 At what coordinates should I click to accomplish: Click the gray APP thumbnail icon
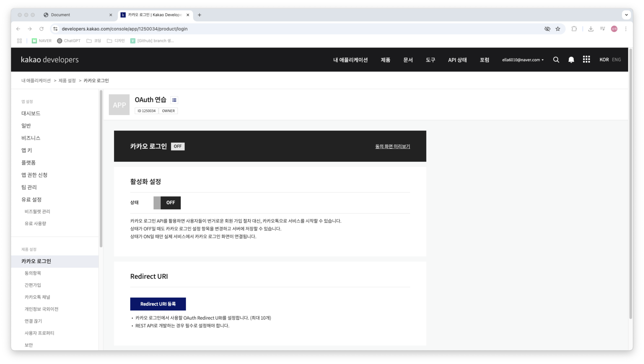pyautogui.click(x=119, y=105)
